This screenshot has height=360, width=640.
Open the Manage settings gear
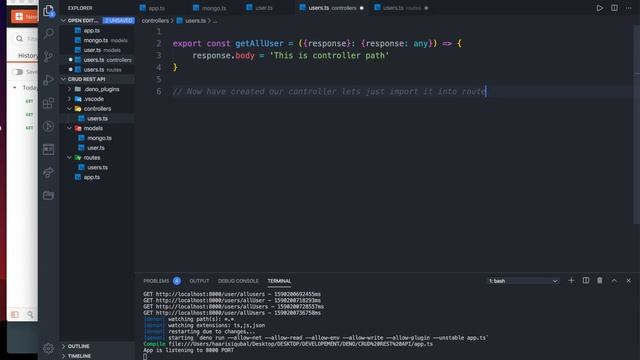49,348
